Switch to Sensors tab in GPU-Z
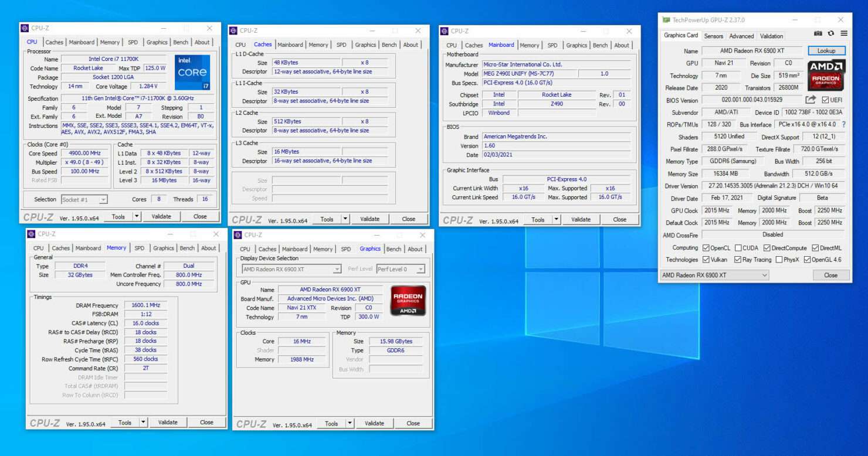The height and width of the screenshot is (456, 868). coord(714,36)
